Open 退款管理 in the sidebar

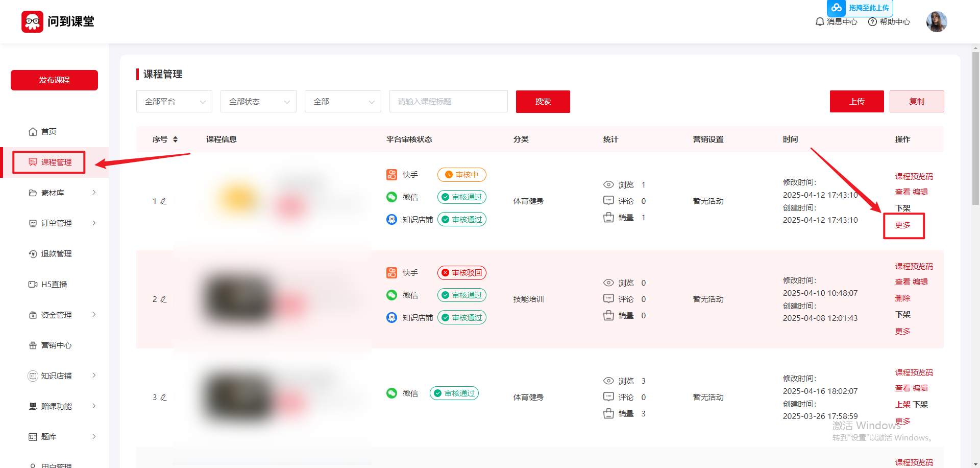click(x=56, y=254)
